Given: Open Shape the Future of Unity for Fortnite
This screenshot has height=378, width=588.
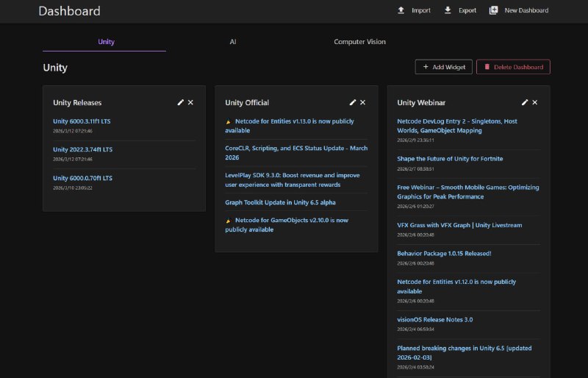Looking at the screenshot, I should pyautogui.click(x=450, y=159).
